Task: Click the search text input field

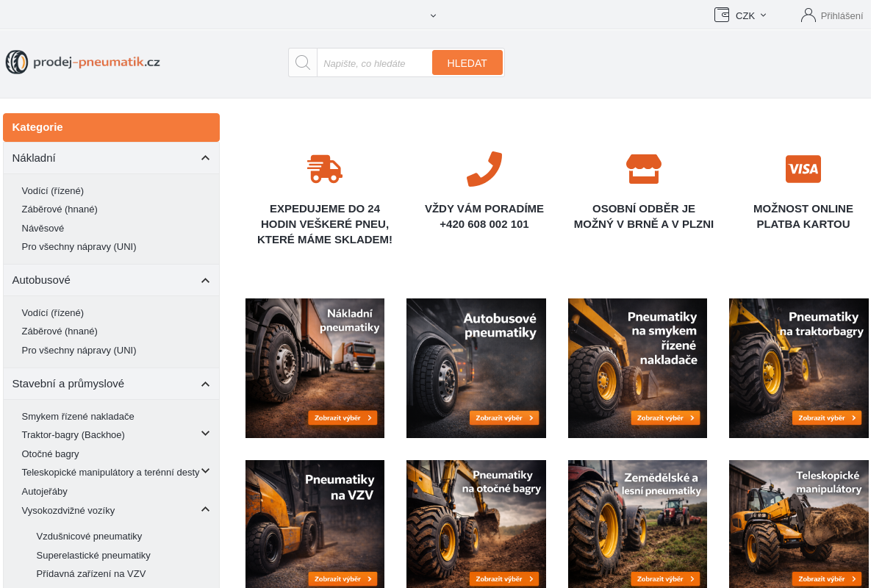Action: (373, 63)
